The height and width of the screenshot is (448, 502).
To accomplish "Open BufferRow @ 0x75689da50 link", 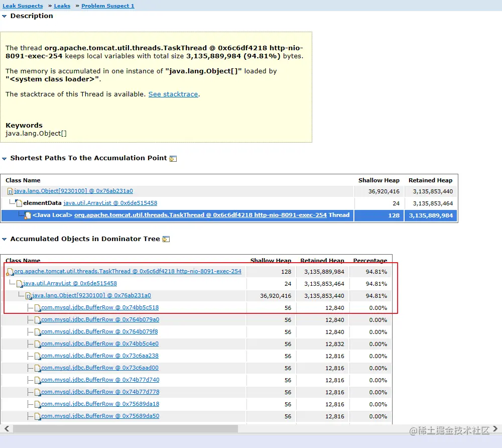I will [x=100, y=416].
